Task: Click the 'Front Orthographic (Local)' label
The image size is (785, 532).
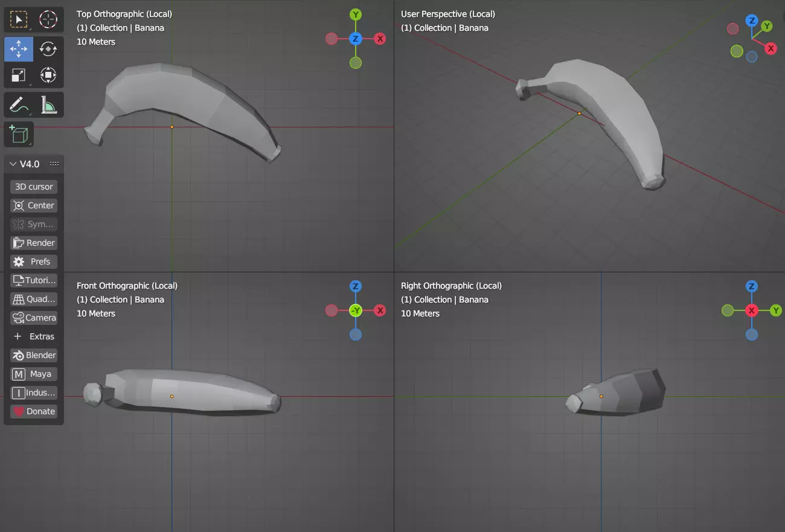Action: click(x=127, y=286)
